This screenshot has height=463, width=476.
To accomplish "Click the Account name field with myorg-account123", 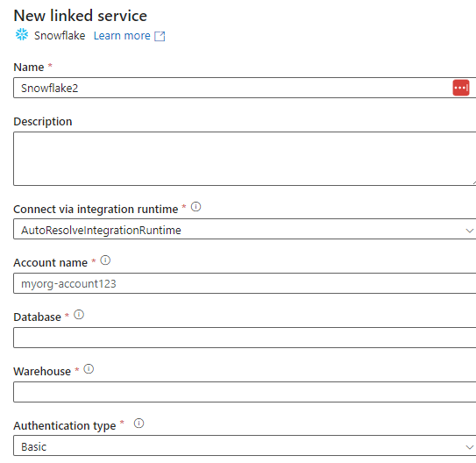I will (245, 283).
